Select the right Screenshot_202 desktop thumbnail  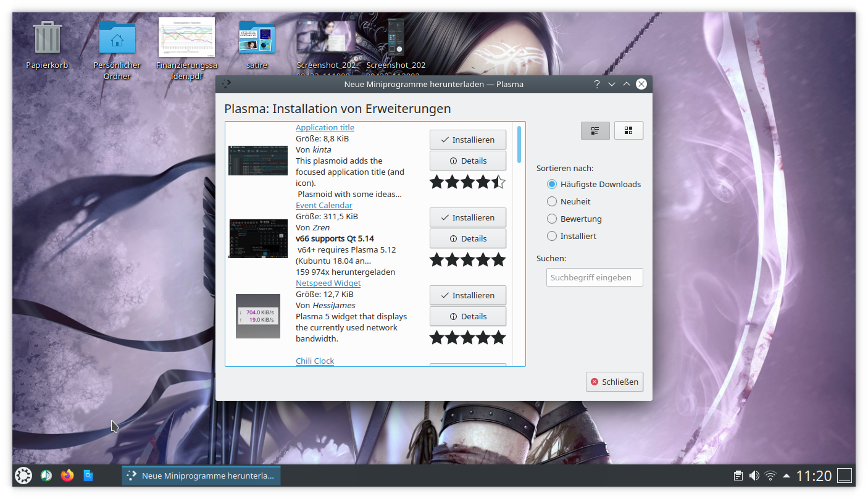pyautogui.click(x=396, y=37)
